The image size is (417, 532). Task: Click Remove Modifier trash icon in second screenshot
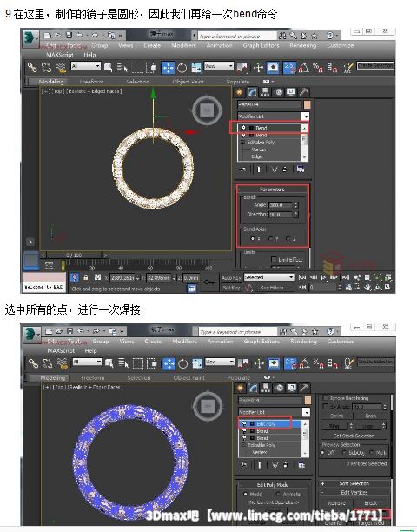286,465
